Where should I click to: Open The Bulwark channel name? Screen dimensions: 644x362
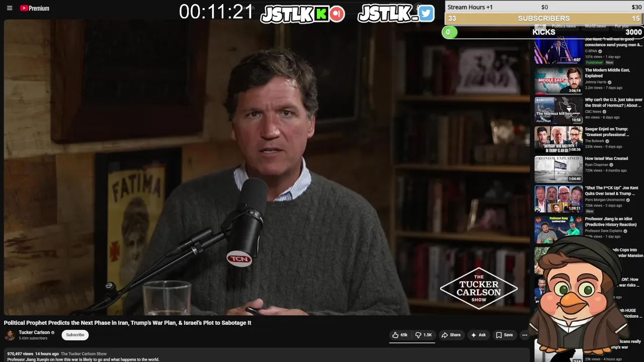[x=595, y=141]
